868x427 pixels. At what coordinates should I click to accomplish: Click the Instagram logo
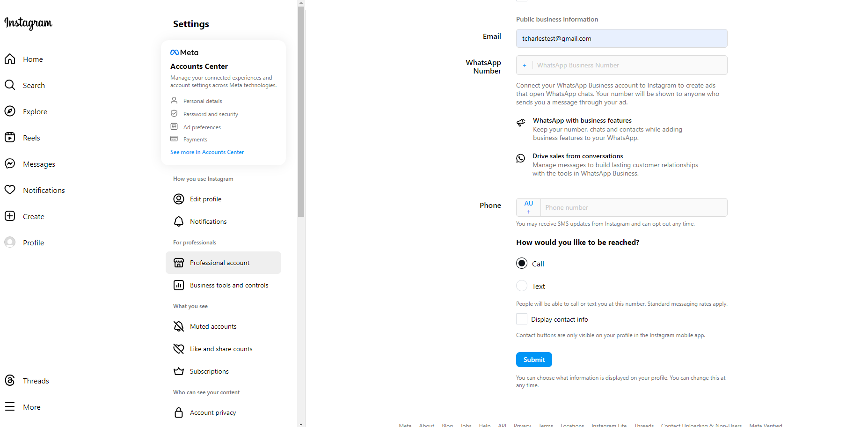point(28,23)
